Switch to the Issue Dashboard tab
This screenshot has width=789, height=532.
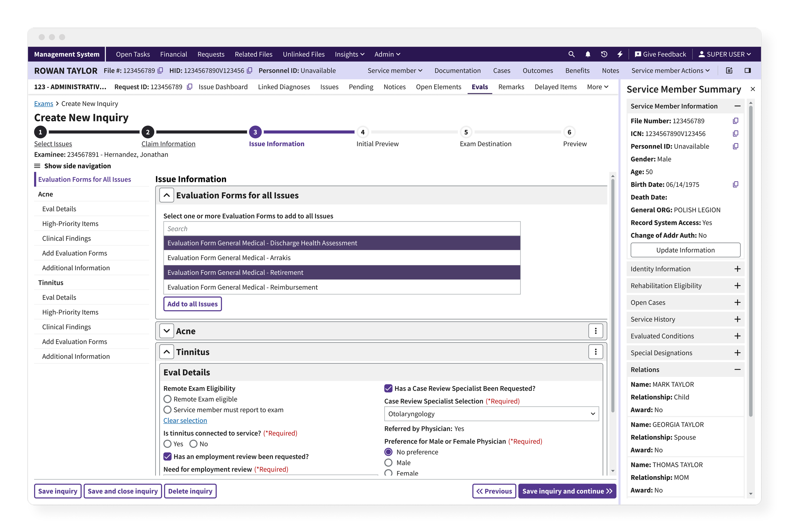pyautogui.click(x=223, y=87)
